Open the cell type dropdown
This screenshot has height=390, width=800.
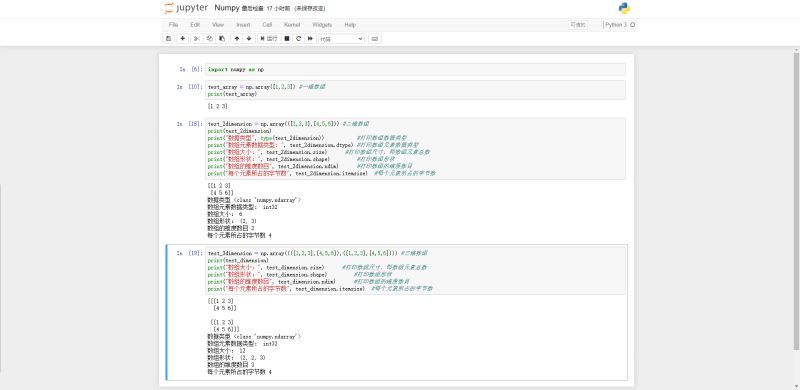click(x=341, y=39)
